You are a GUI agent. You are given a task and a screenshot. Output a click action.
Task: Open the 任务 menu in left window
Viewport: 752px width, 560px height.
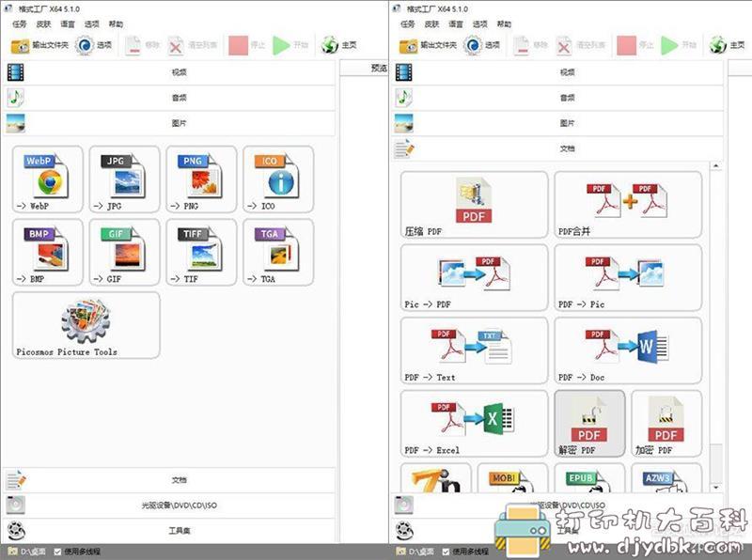tap(19, 24)
